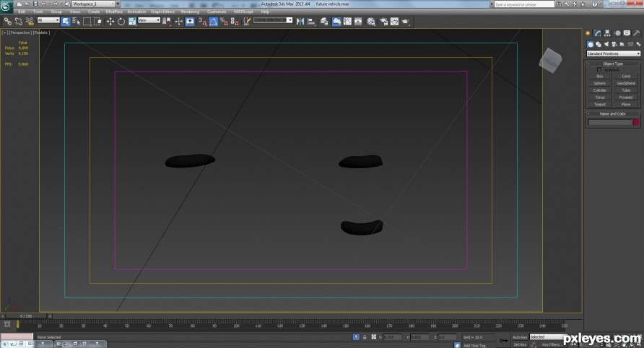644x348 pixels.
Task: Toggle Selection Lock
Action: 365,337
